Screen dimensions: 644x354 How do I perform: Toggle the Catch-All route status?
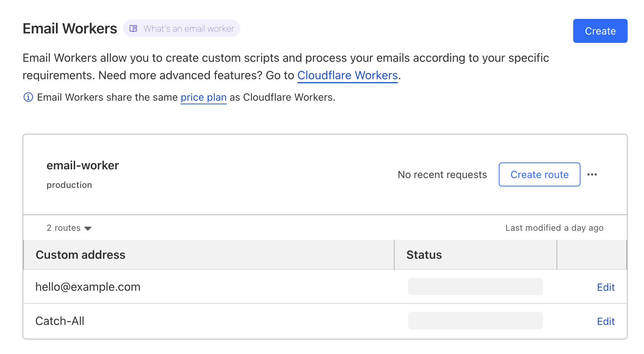pos(475,321)
